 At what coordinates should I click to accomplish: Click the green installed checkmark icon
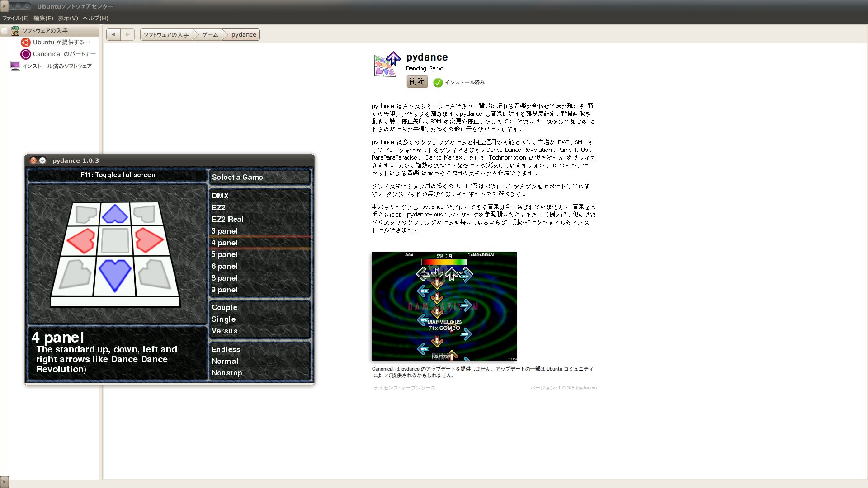click(x=438, y=83)
